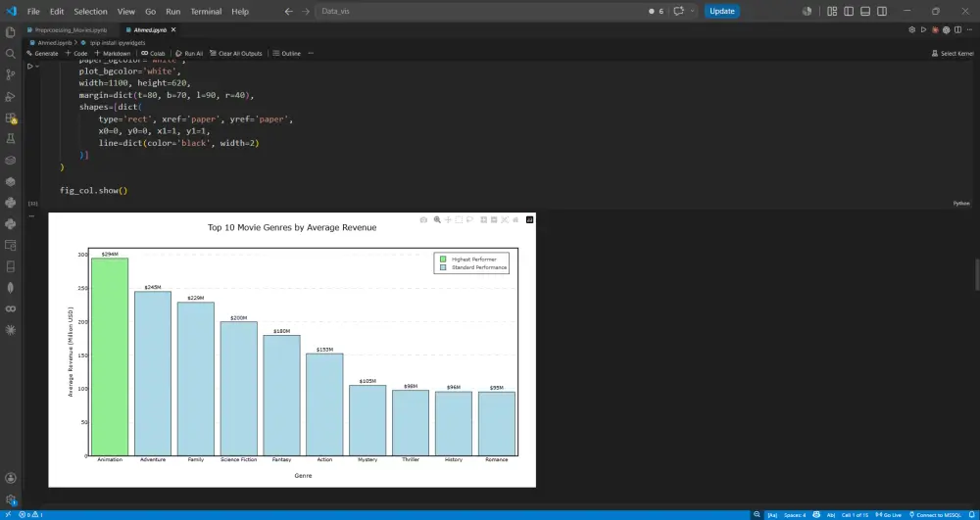Viewport: 980px width, 520px height.
Task: Open the cell output ellipsis menu
Action: point(31,216)
